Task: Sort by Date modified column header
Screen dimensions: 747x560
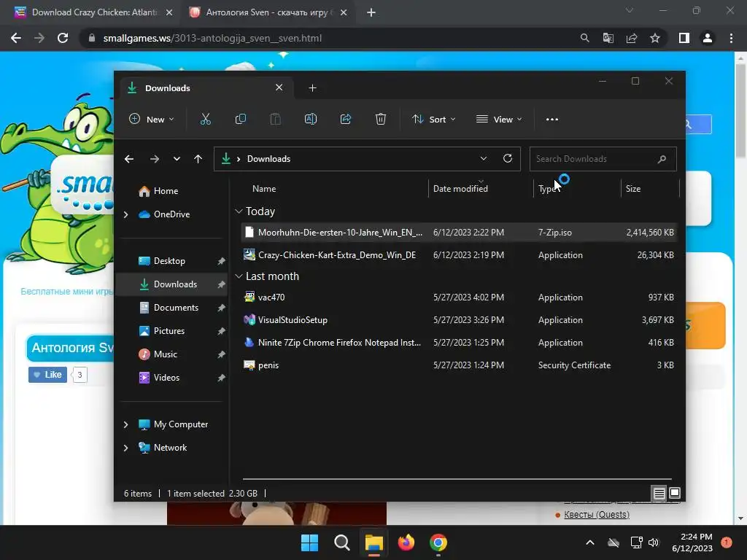Action: coord(460,189)
